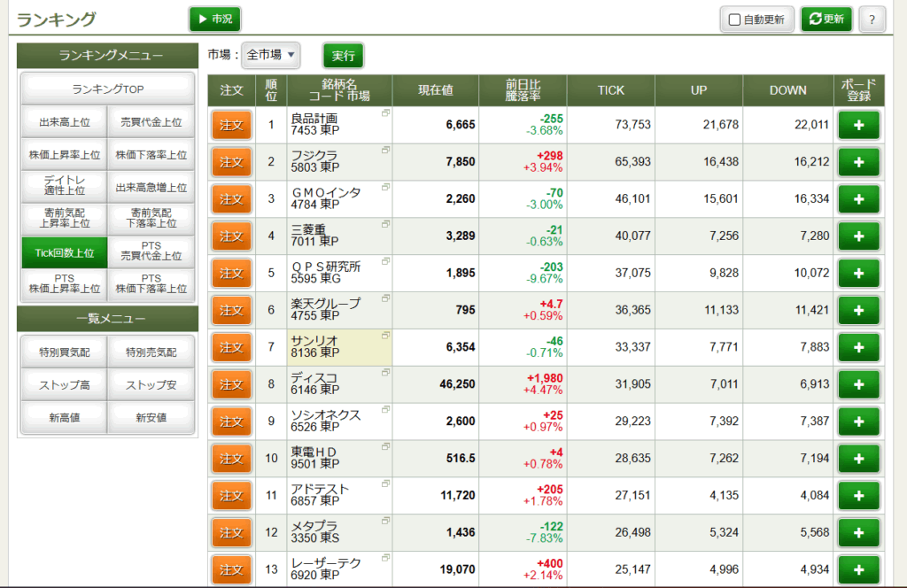Select デイトレ適性上位 ranking
Image resolution: width=907 pixels, height=588 pixels.
coord(64,186)
